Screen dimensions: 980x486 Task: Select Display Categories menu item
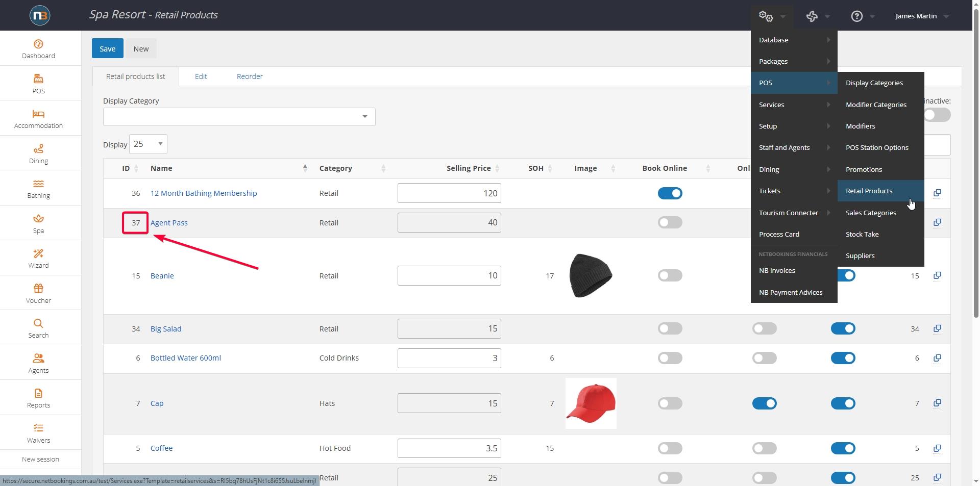[880, 83]
